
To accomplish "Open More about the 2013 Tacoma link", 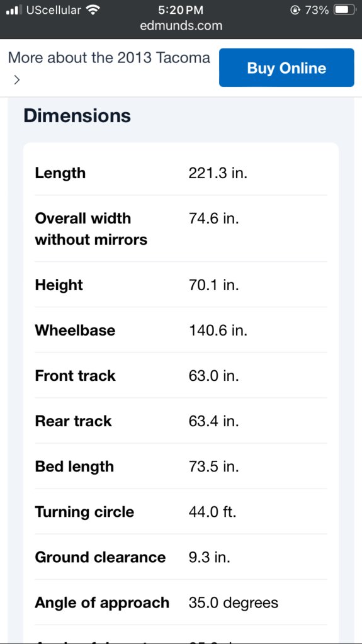I will [x=109, y=58].
